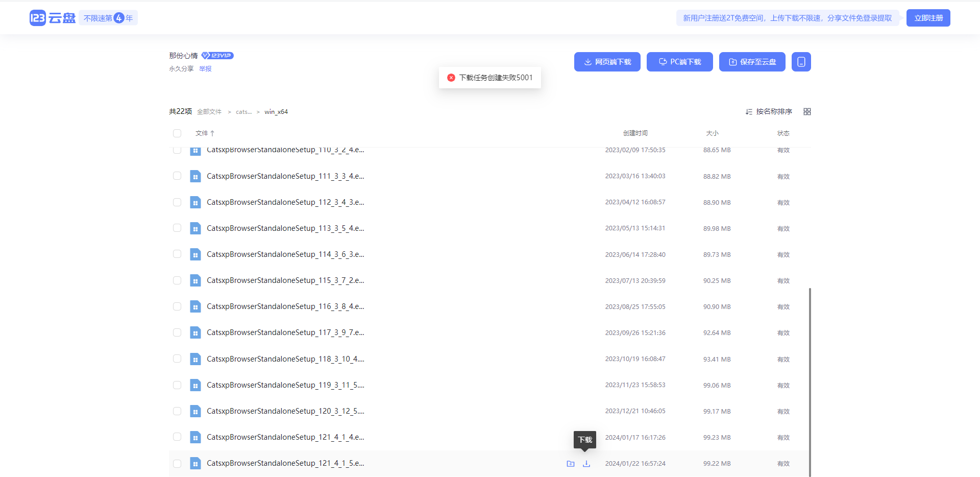Screen dimensions: 980x477
Task: Click file icon of Setup_116_3_8_4
Action: pyautogui.click(x=195, y=306)
